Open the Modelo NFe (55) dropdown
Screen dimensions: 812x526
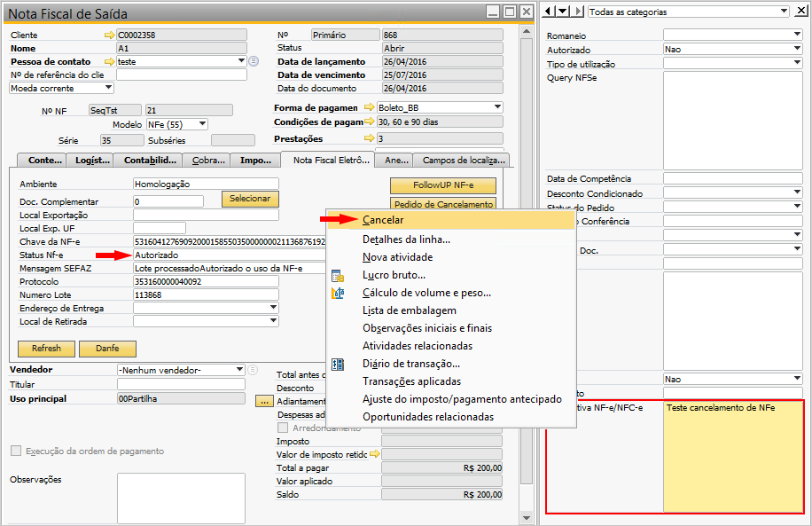click(203, 124)
